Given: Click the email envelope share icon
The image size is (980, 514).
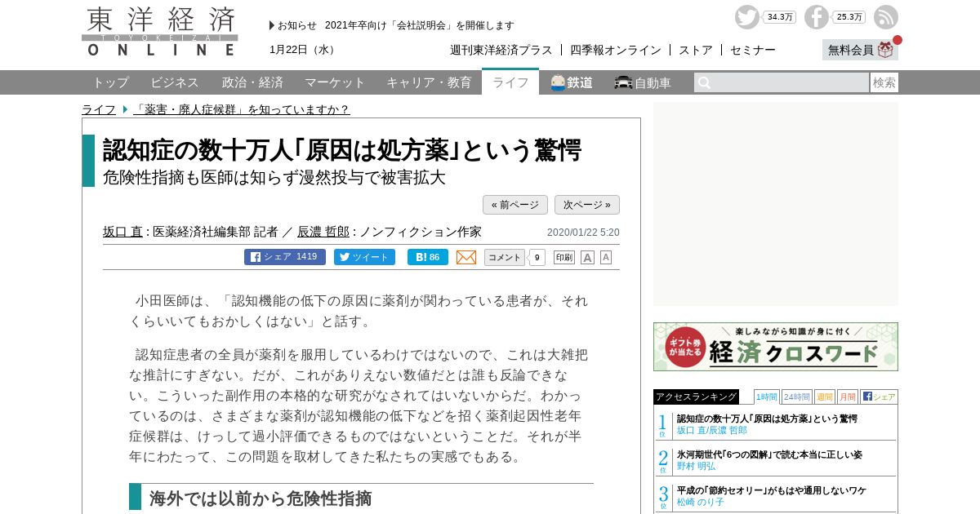Looking at the screenshot, I should [x=466, y=257].
